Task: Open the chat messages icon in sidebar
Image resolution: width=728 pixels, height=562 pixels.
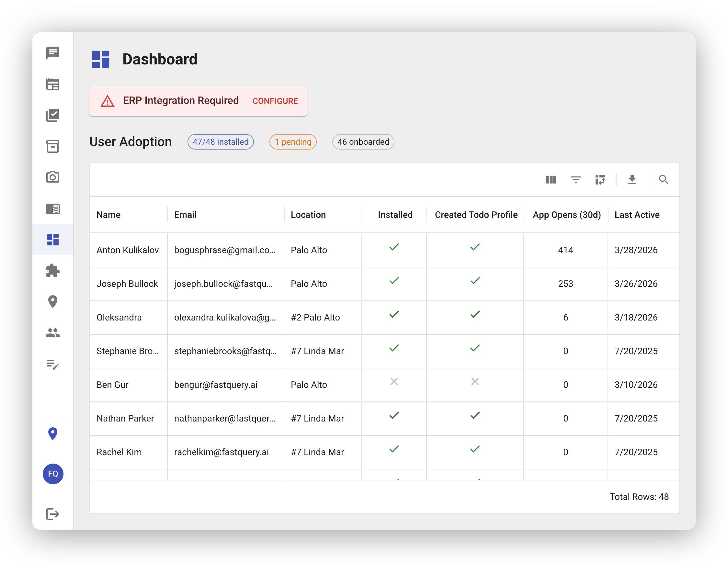Action: click(x=53, y=52)
